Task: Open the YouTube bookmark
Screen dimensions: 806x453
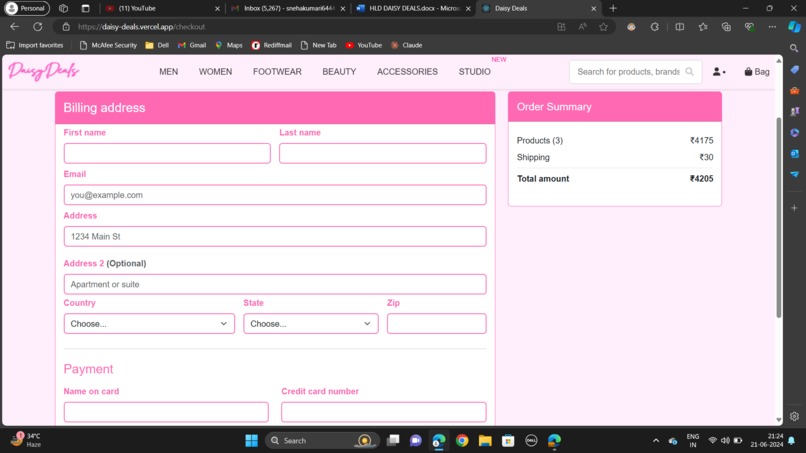Action: point(364,45)
